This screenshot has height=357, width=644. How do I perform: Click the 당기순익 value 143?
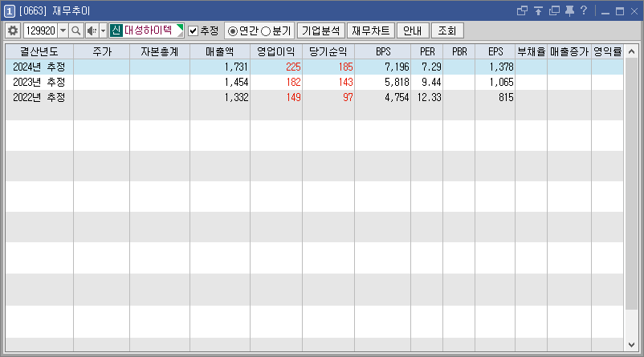point(346,82)
